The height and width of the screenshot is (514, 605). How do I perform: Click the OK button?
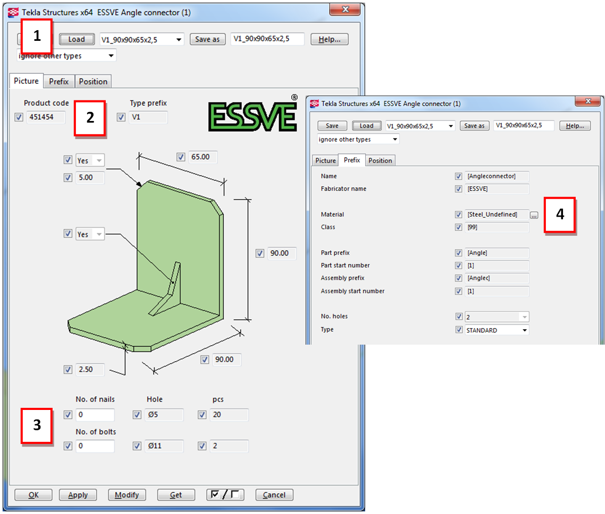pos(33,495)
